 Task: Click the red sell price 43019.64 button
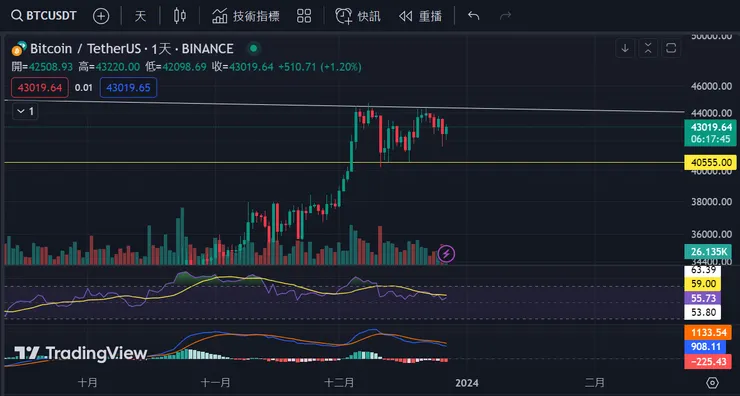pyautogui.click(x=40, y=88)
